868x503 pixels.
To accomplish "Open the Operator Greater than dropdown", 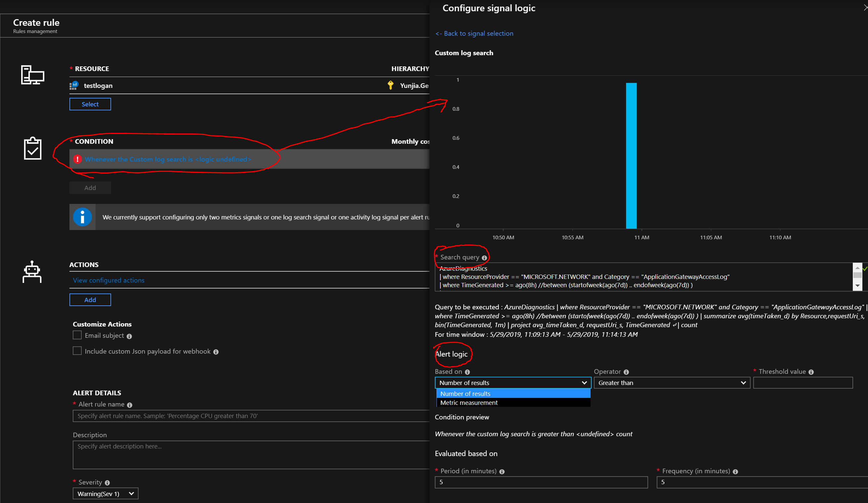I will tap(672, 382).
